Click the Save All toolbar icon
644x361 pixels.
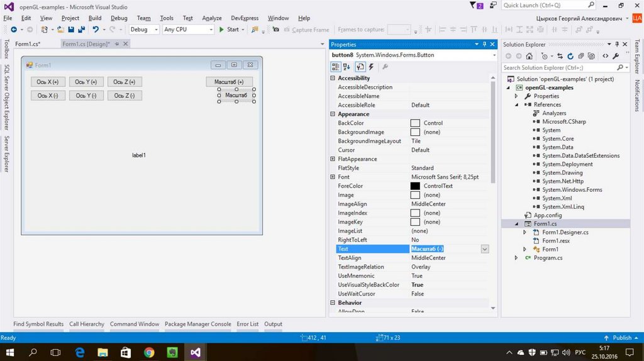[80, 30]
